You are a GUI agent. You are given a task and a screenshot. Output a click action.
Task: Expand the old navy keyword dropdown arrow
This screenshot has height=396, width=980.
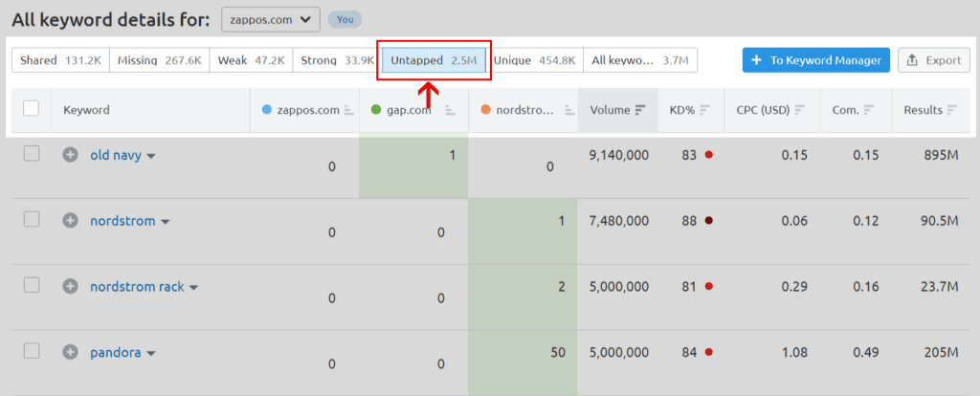click(x=150, y=156)
